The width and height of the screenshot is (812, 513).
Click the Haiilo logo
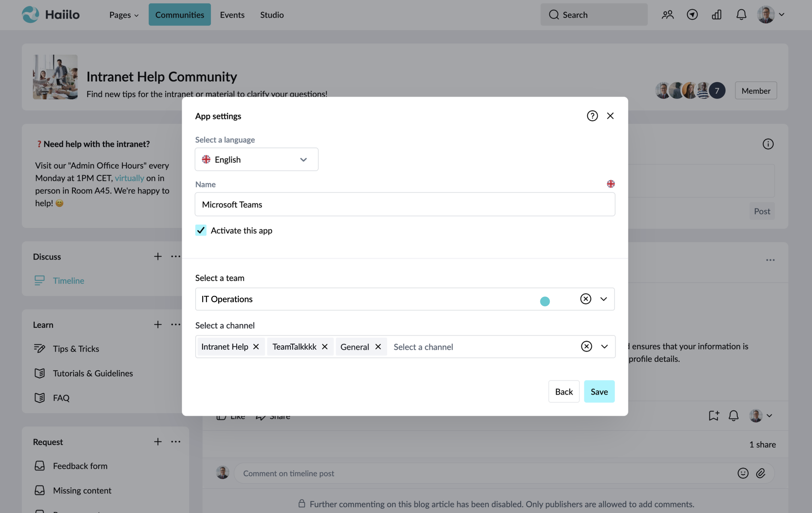pos(51,14)
